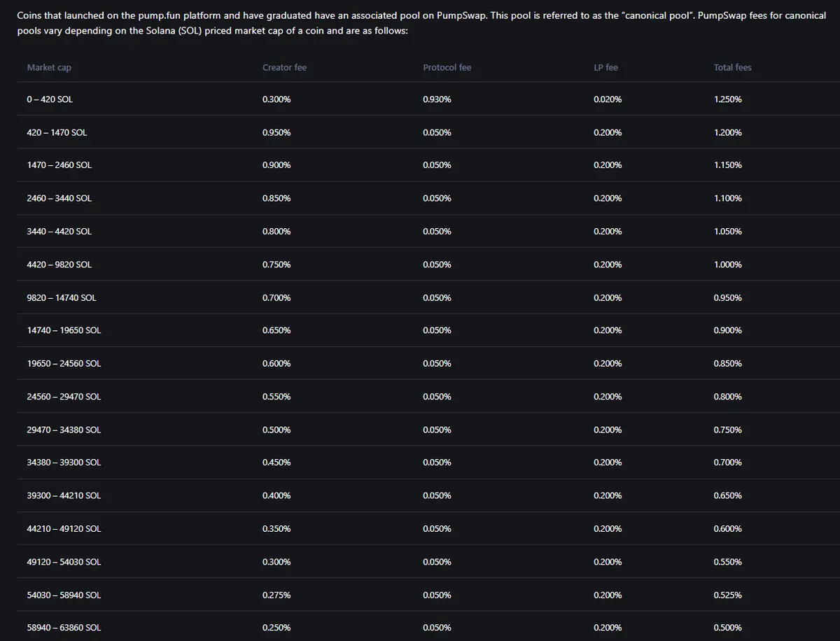
Task: Click the Creator fee column header
Action: (284, 67)
